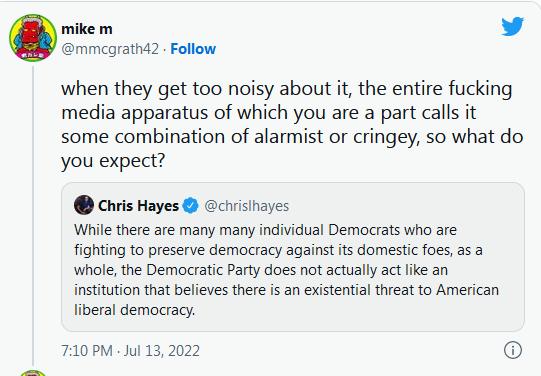The height and width of the screenshot is (376, 541).
Task: Click quoted text ending "liberal democracy."
Action: [135, 310]
